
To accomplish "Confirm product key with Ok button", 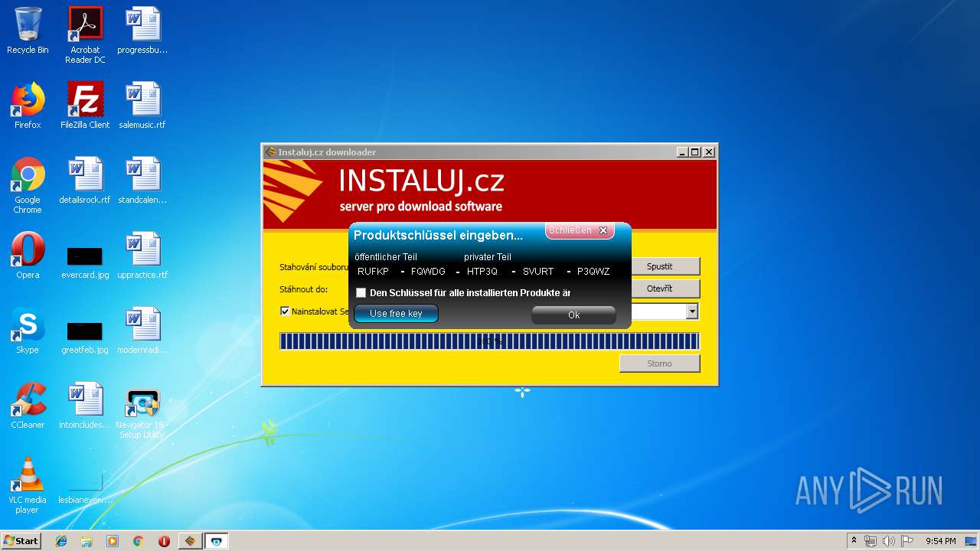I will click(x=573, y=315).
